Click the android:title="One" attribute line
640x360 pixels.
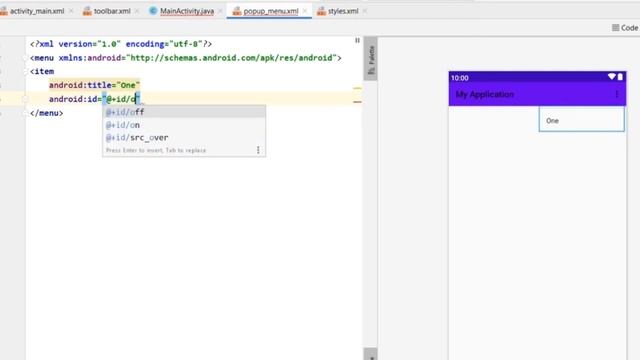point(94,85)
